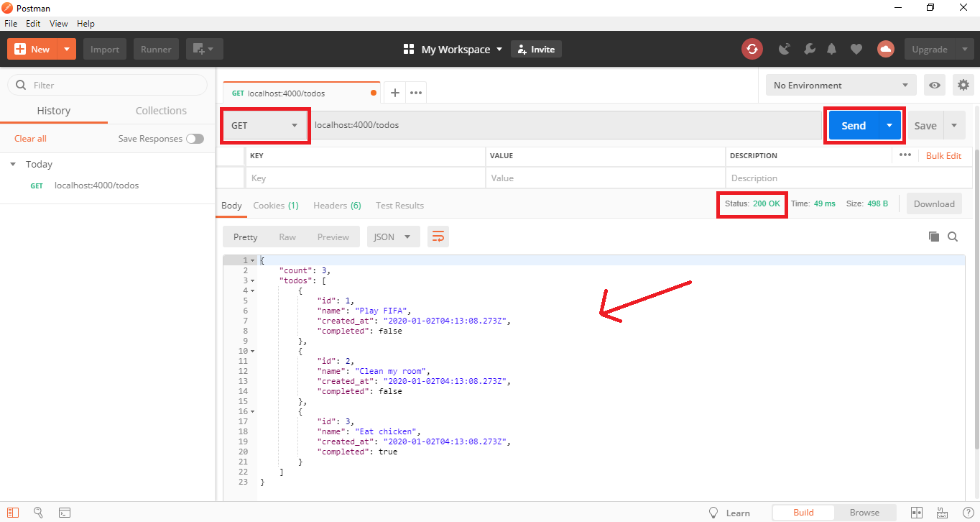Switch to Build mode

pos(803,513)
